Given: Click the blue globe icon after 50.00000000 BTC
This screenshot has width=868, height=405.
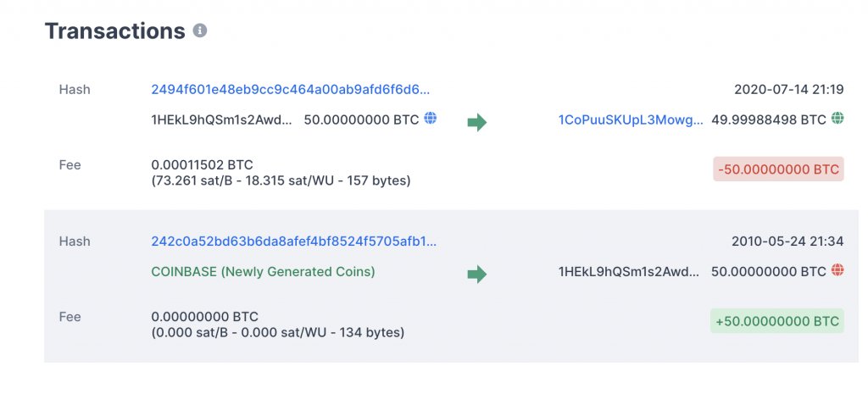Looking at the screenshot, I should click(x=430, y=119).
